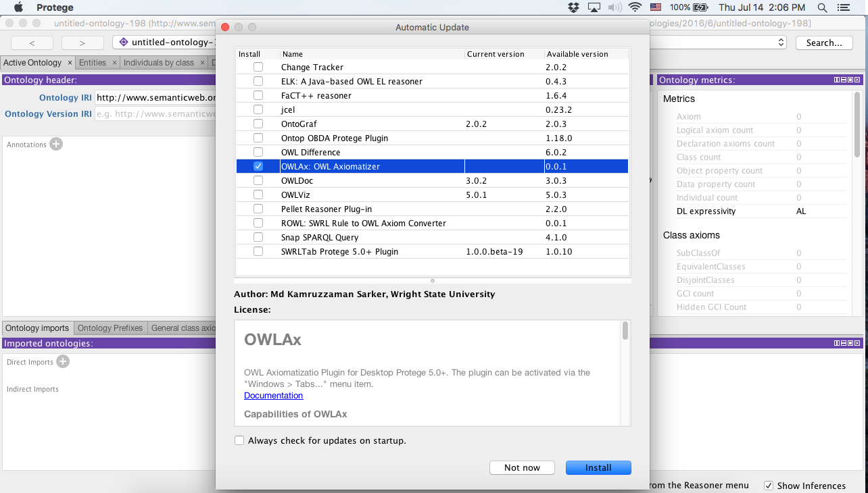
Task: Check the Snap SPARQL Query install box
Action: pyautogui.click(x=258, y=238)
